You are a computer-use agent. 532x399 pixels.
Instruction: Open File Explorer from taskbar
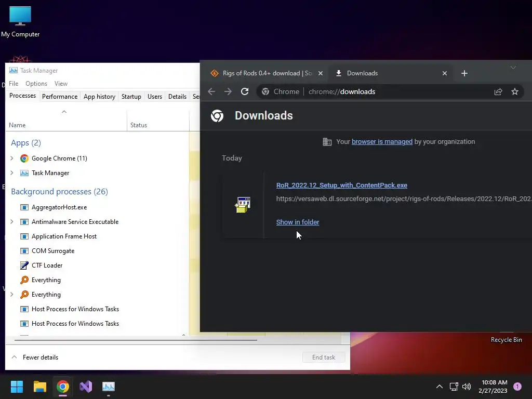[x=39, y=387]
